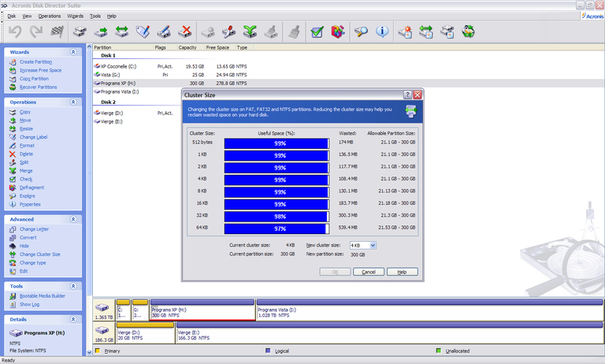Click the Delete partition red X icon
605x364 pixels.
(185, 32)
